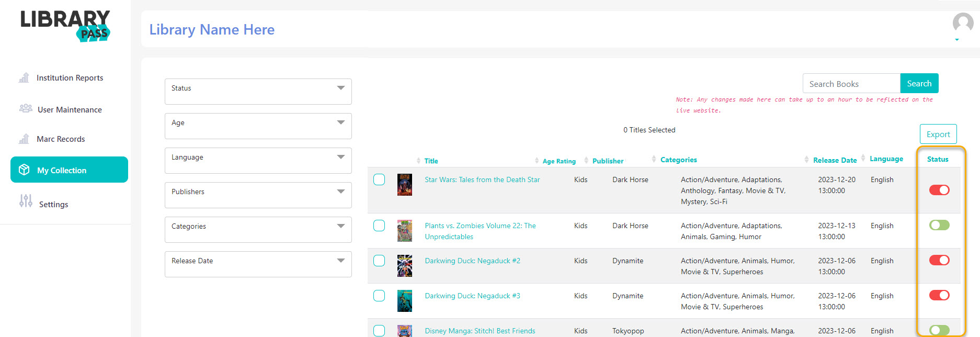This screenshot has height=337, width=980.
Task: Click the Export button
Action: point(938,134)
